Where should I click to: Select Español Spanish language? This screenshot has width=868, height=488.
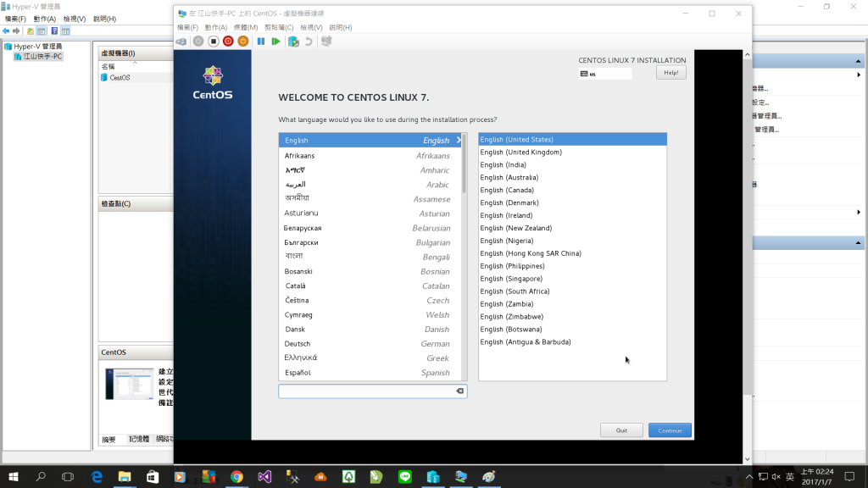pyautogui.click(x=370, y=373)
